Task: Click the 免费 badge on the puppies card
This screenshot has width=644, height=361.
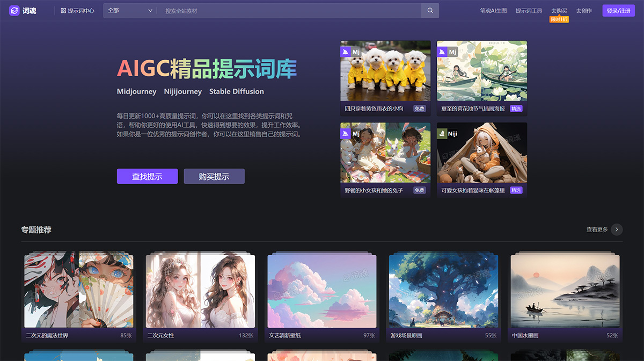Action: pos(420,109)
